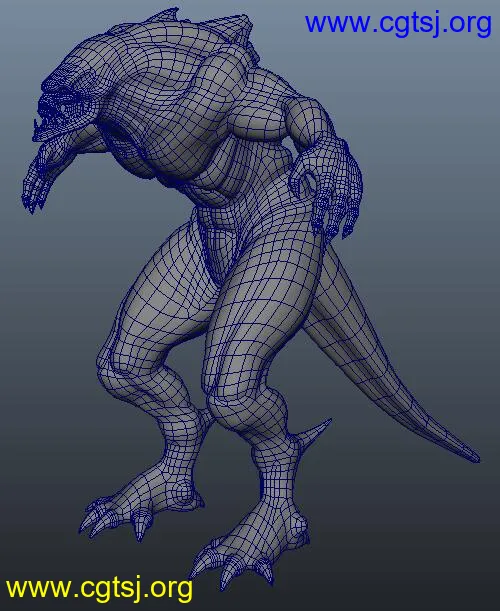Image resolution: width=500 pixels, height=611 pixels.
Task: Click the round ankle knob on rear foot
Action: 186,493
